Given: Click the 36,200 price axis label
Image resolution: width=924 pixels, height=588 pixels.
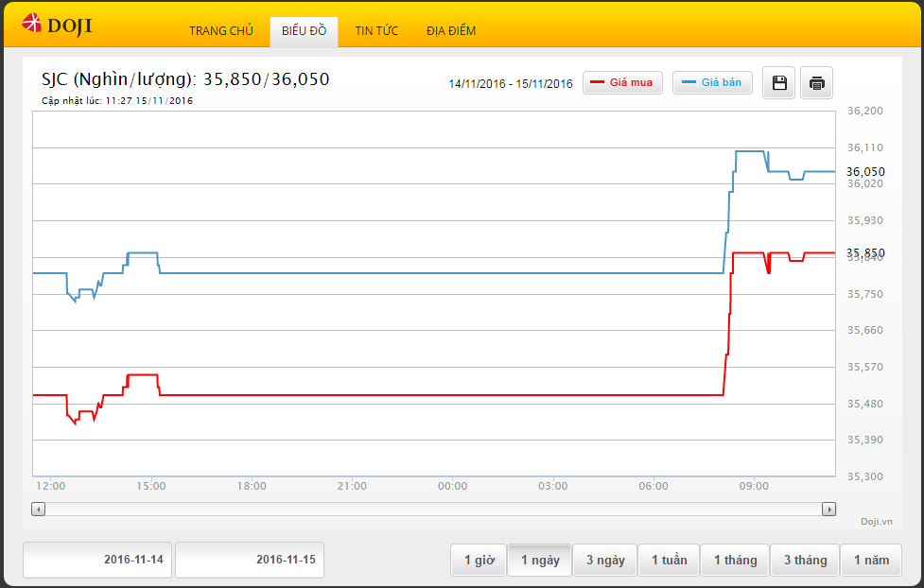Looking at the screenshot, I should click(x=865, y=111).
